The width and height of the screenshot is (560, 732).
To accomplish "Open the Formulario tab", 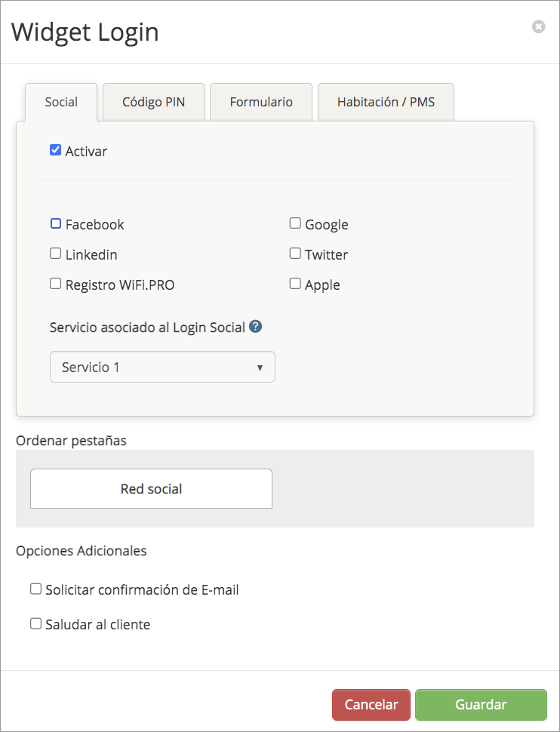I will [261, 102].
